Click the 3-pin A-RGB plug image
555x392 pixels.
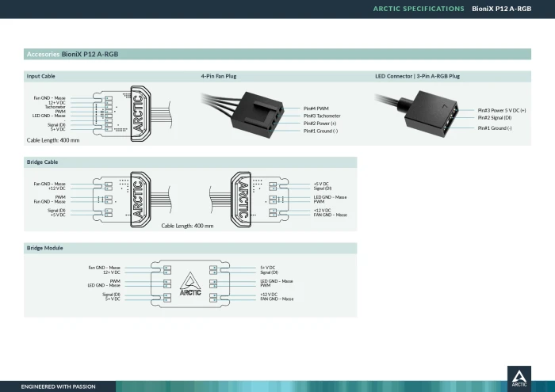(x=418, y=113)
